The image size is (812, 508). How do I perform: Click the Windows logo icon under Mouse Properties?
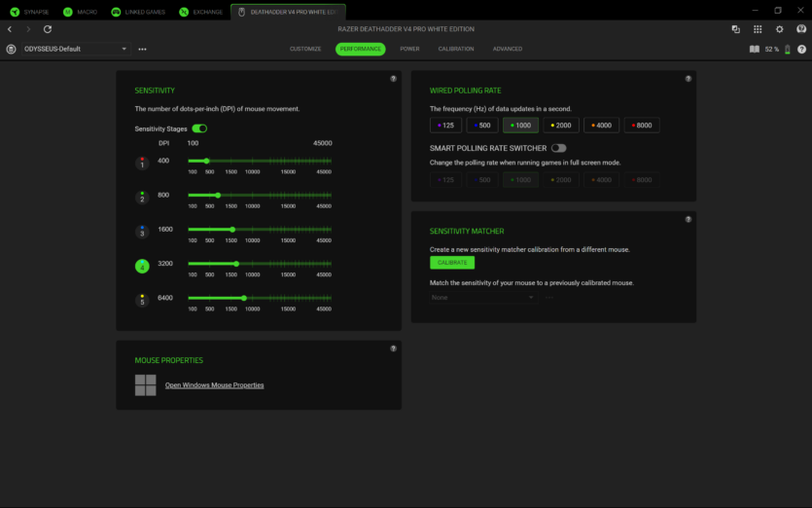click(145, 385)
